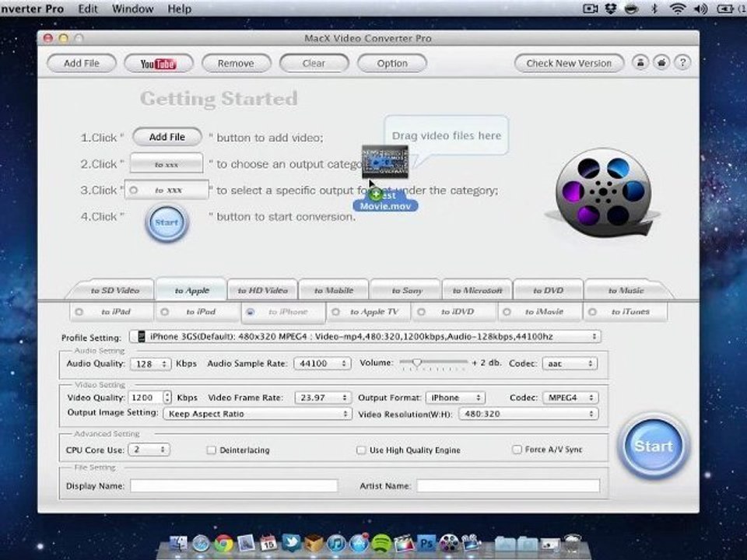Open Calendar icon in the dock
The height and width of the screenshot is (560, 747).
pyautogui.click(x=268, y=544)
